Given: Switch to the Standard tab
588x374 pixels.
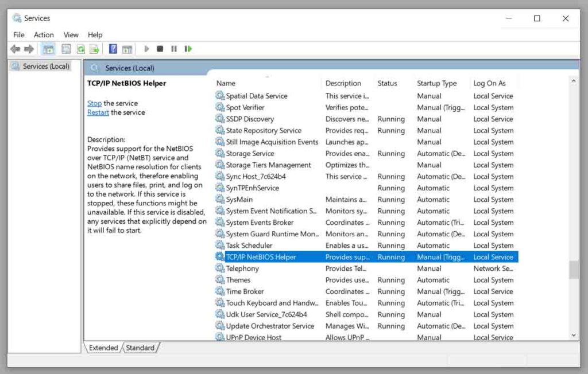Looking at the screenshot, I should click(140, 348).
